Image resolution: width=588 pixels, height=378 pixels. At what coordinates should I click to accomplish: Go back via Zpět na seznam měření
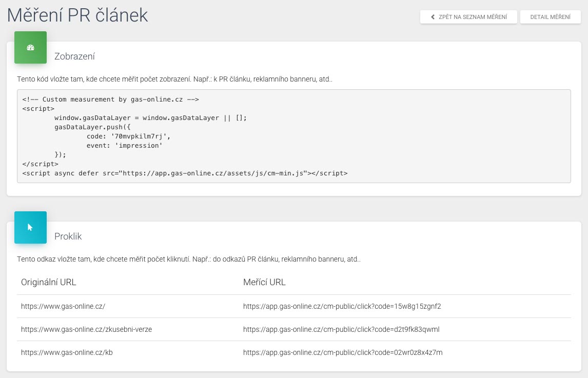coord(468,17)
